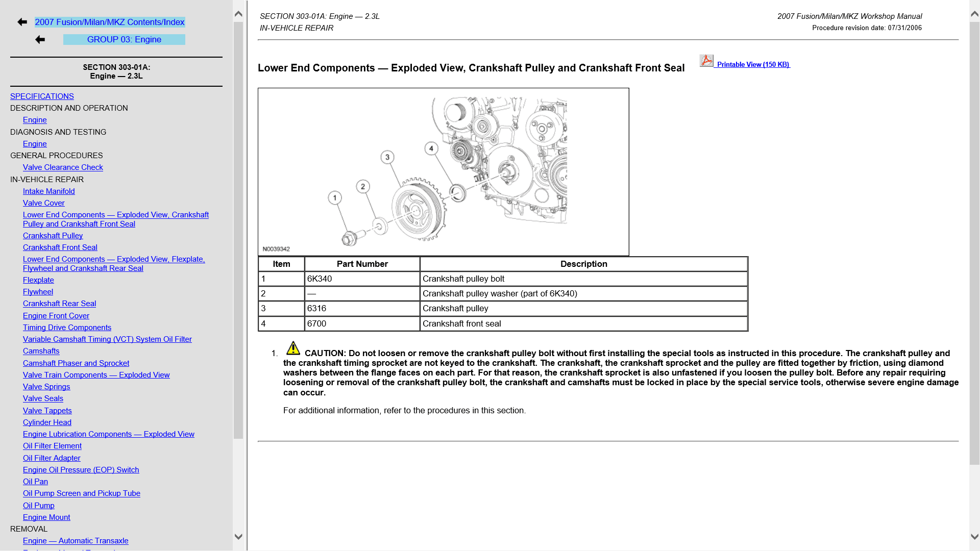
Task: Open Valve Train Components — Exploded View link
Action: (x=96, y=375)
